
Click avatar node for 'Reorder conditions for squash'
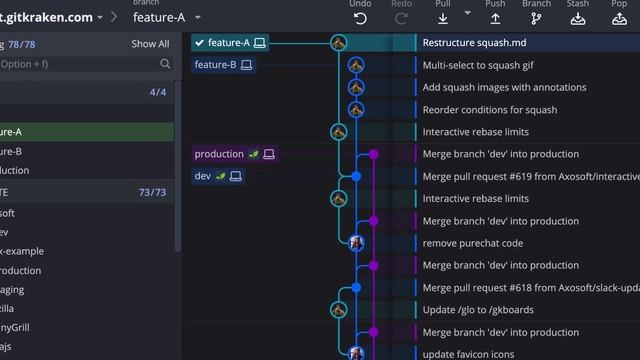click(x=356, y=109)
